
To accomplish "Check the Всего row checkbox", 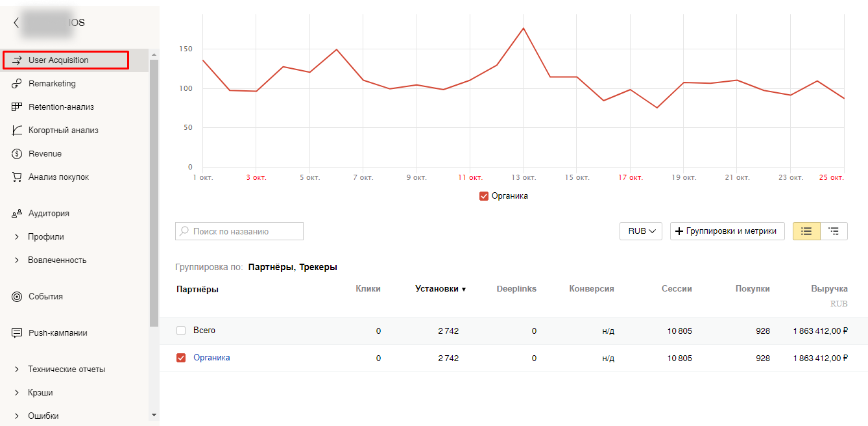I will [181, 331].
